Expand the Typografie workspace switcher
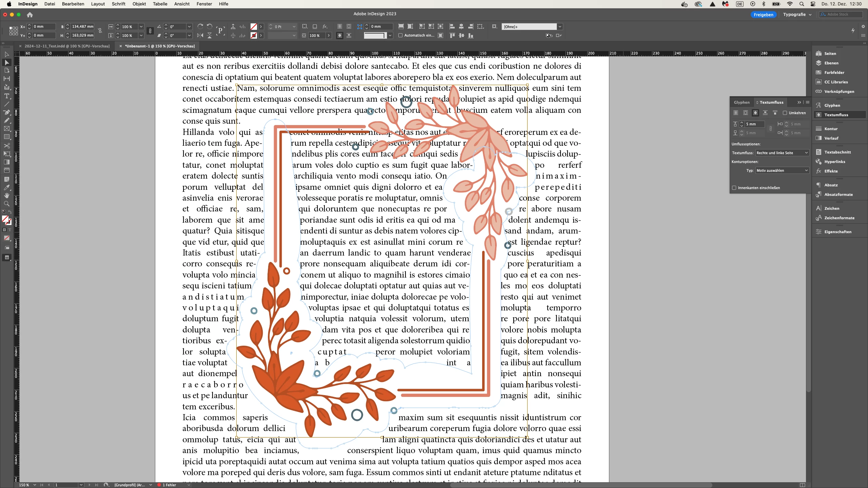Image resolution: width=868 pixels, height=488 pixels. [x=797, y=15]
